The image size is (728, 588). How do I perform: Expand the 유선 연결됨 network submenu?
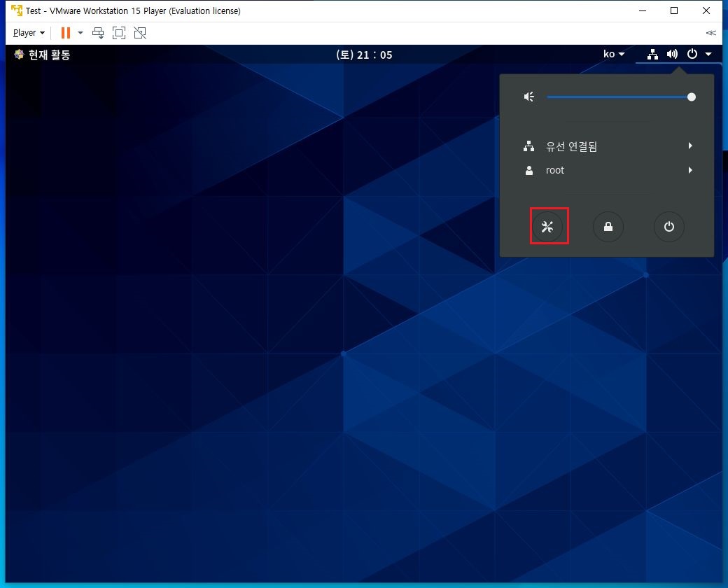tap(690, 146)
